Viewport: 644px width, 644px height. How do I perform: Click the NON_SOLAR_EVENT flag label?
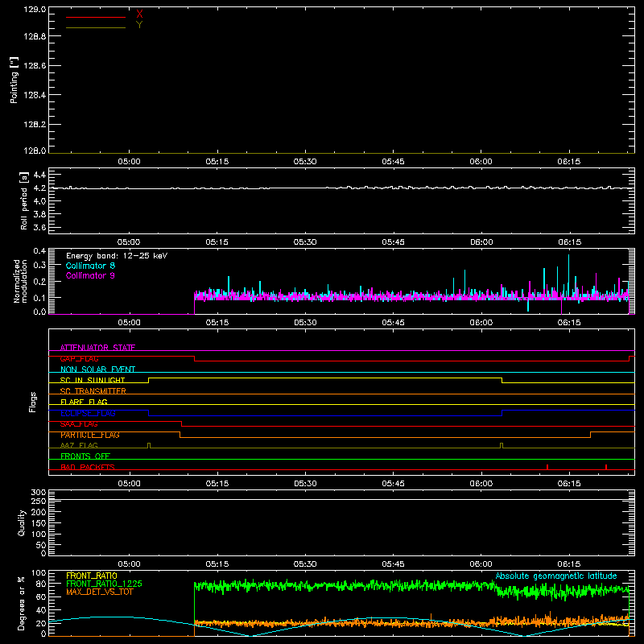(x=97, y=369)
